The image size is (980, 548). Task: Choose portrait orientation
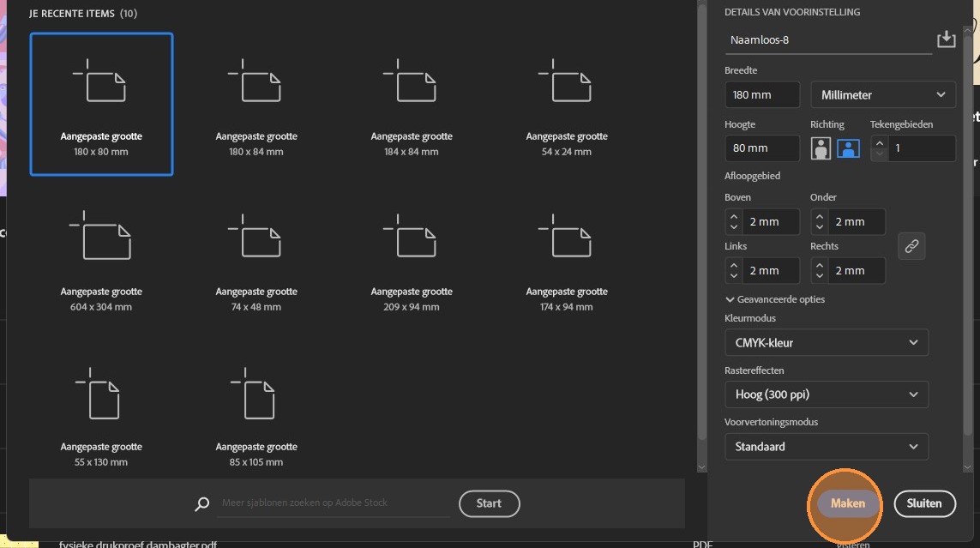click(x=821, y=148)
